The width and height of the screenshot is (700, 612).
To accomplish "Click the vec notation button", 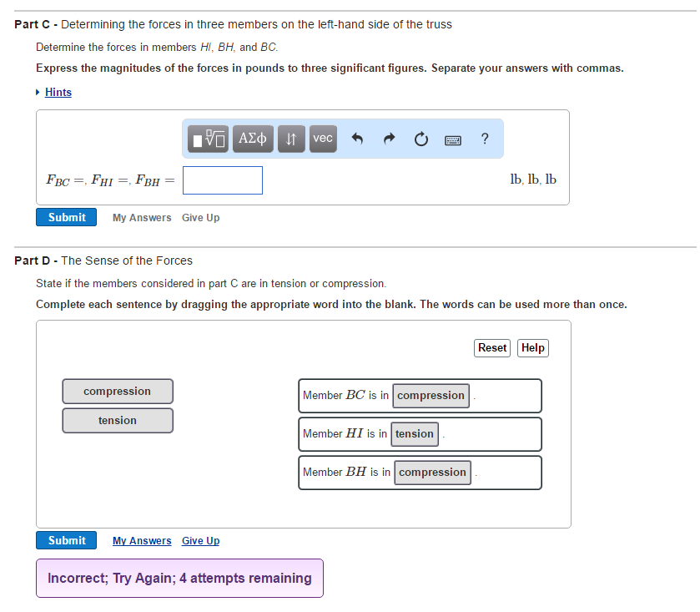I will pyautogui.click(x=323, y=139).
